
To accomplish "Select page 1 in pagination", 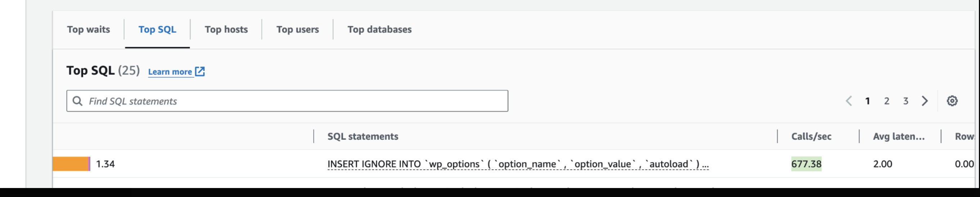I will (x=867, y=101).
